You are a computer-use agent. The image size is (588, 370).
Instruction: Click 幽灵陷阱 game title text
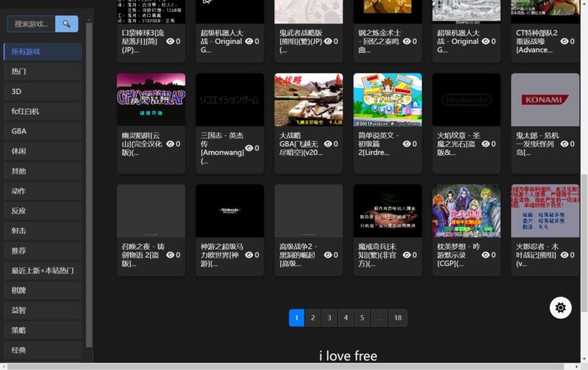coord(142,144)
